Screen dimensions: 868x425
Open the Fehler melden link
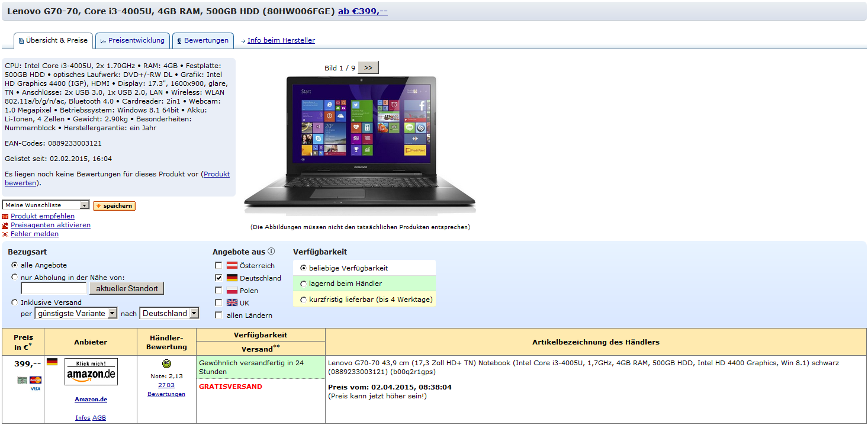pyautogui.click(x=34, y=234)
